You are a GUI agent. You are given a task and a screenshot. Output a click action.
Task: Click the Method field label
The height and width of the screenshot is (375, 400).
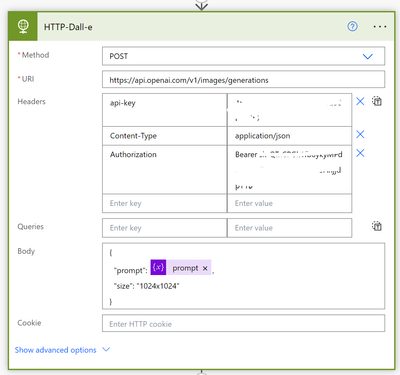35,55
